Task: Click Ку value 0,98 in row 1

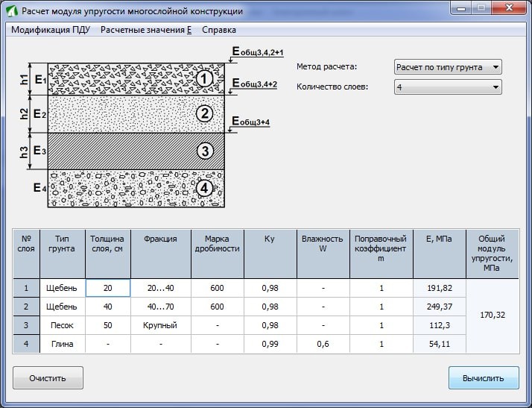Action: pos(270,288)
